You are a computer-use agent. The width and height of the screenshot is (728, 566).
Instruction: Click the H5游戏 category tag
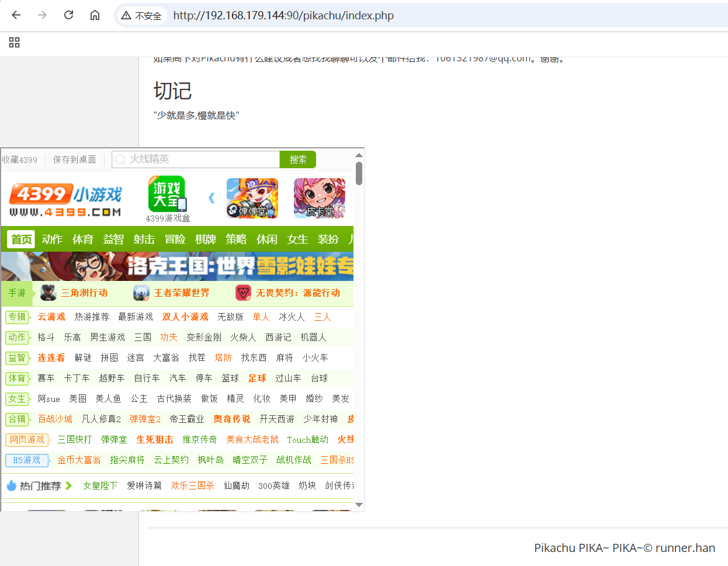(27, 460)
